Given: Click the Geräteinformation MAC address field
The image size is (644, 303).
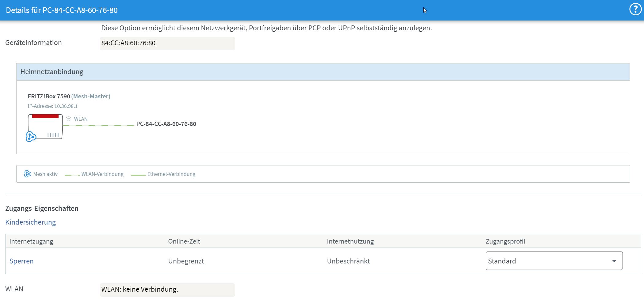Looking at the screenshot, I should point(167,43).
